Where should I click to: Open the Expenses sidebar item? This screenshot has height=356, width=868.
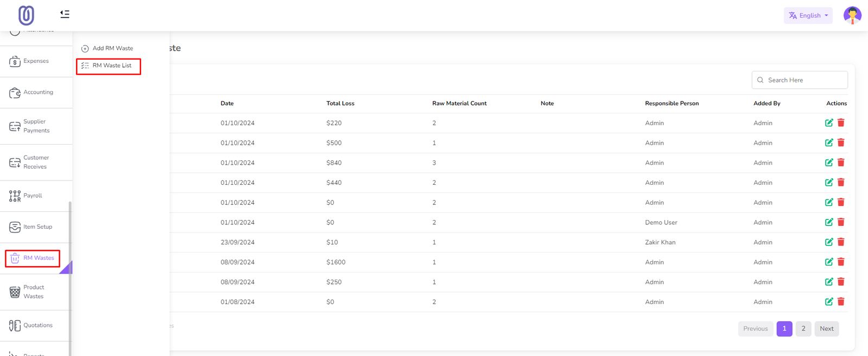coord(36,61)
